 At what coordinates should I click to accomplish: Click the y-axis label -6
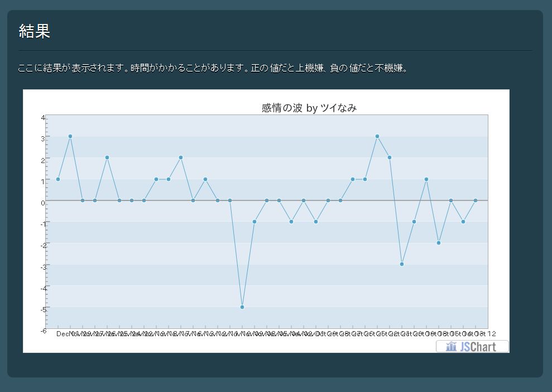[x=43, y=331]
